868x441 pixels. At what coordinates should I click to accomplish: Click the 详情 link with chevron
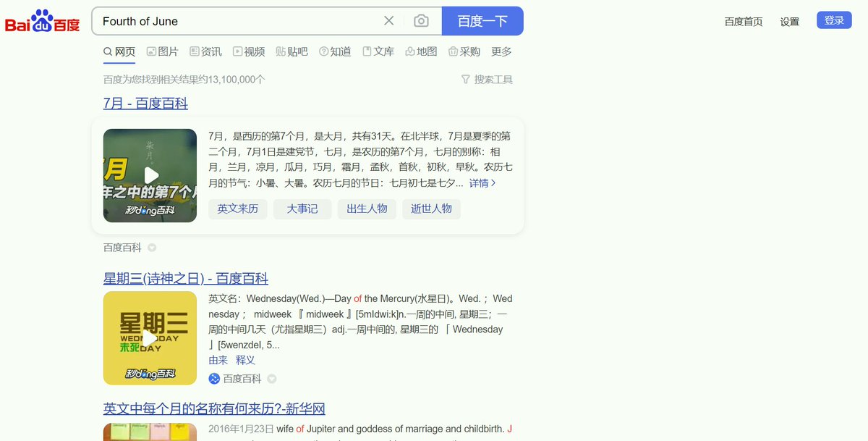pyautogui.click(x=482, y=183)
